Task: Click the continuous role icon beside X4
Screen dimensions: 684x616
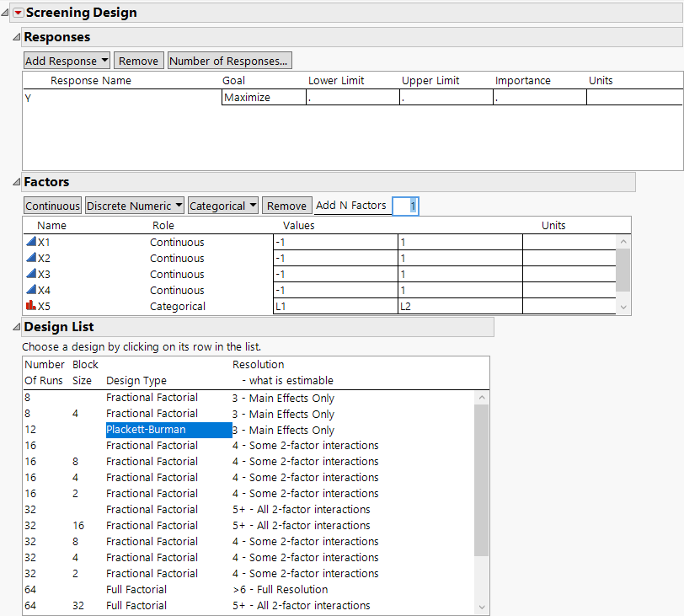Action: [x=29, y=290]
